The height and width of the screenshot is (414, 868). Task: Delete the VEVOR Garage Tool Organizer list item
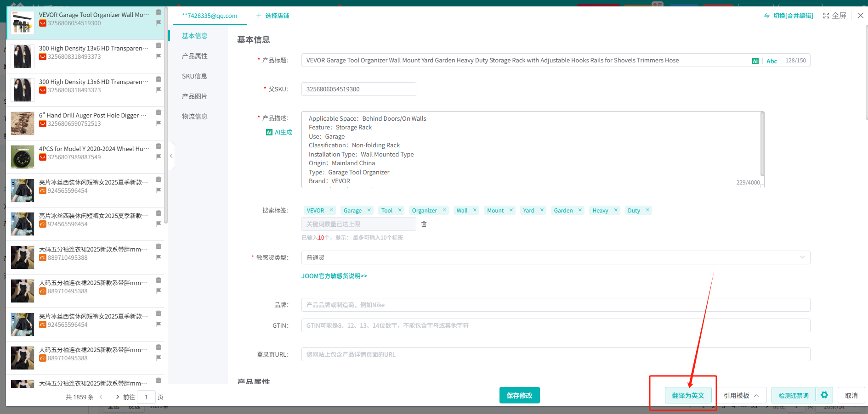click(x=159, y=12)
